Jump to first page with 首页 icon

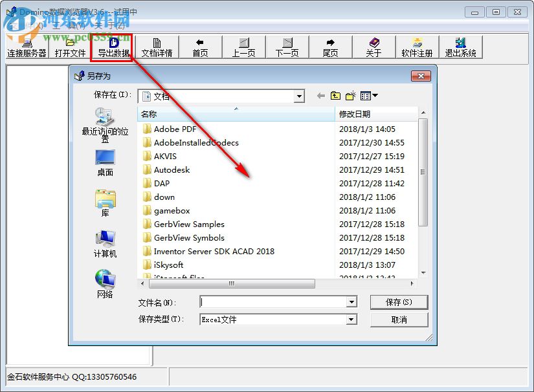201,47
